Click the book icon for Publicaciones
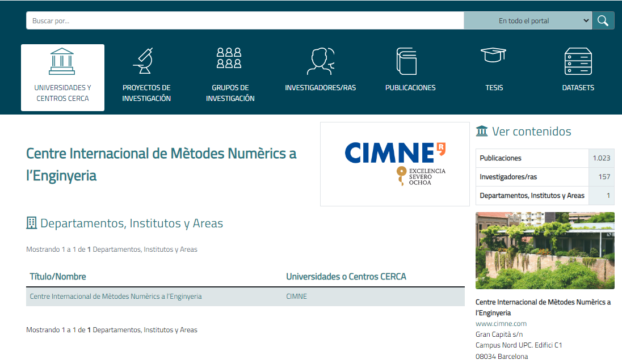622x364 pixels. [407, 61]
